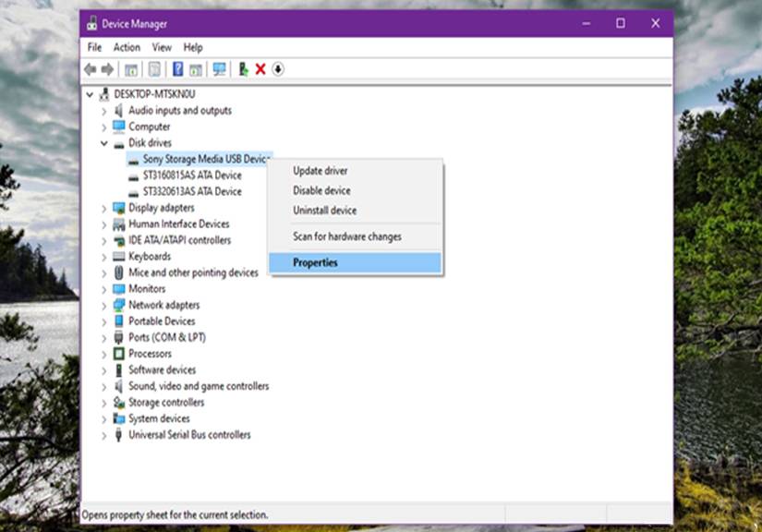762x532 pixels.
Task: Open the Action menu
Action: click(127, 47)
